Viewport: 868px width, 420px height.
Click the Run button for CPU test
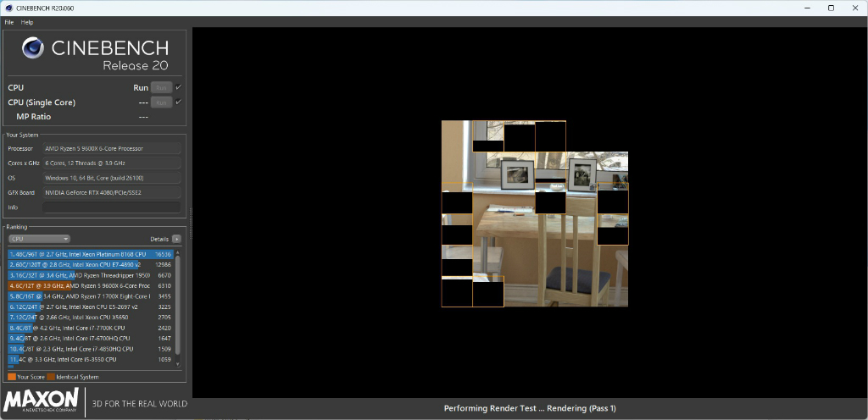click(x=161, y=87)
